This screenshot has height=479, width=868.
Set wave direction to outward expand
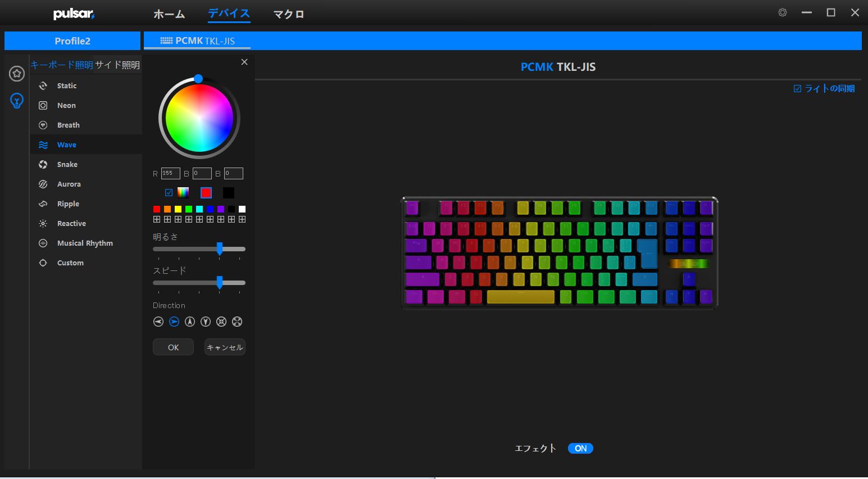click(x=237, y=322)
